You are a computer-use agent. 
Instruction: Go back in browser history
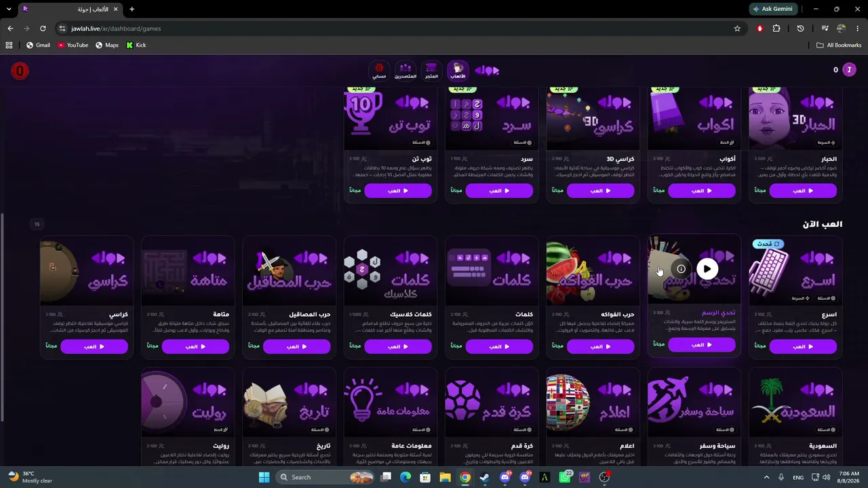[x=10, y=28]
